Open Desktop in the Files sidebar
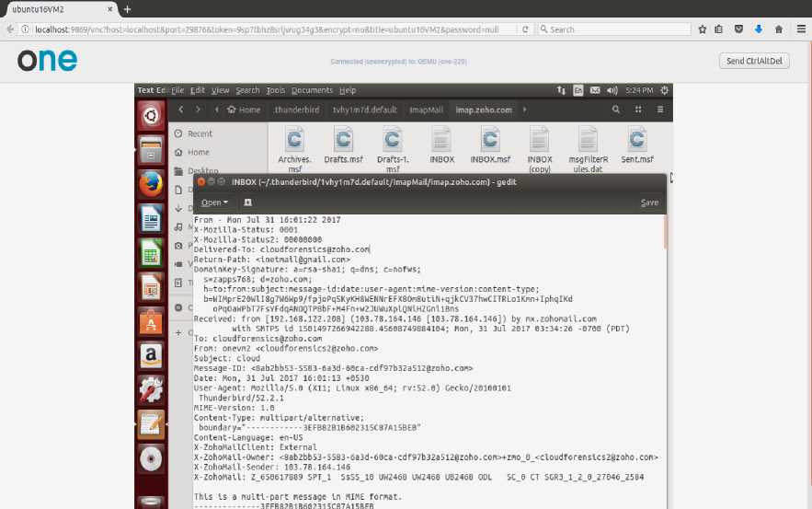 pos(202,170)
